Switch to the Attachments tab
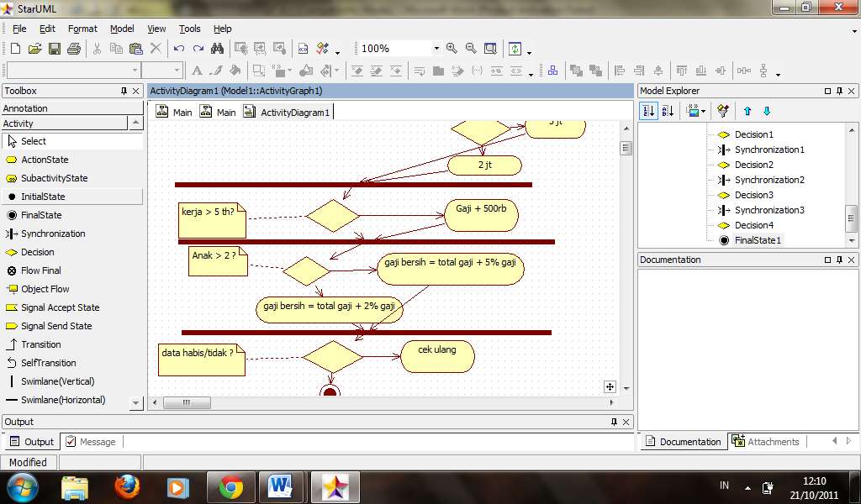 click(x=767, y=442)
